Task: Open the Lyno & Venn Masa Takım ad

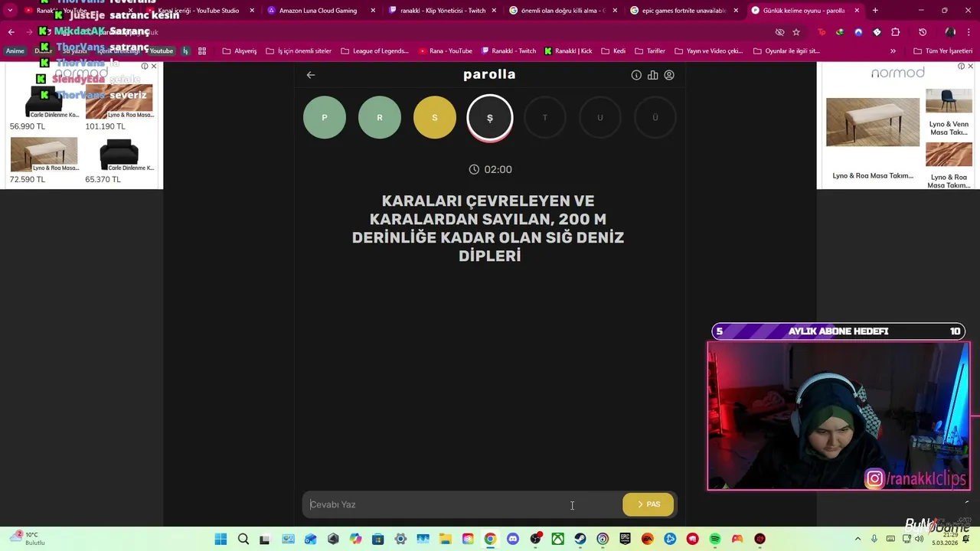Action: [949, 113]
